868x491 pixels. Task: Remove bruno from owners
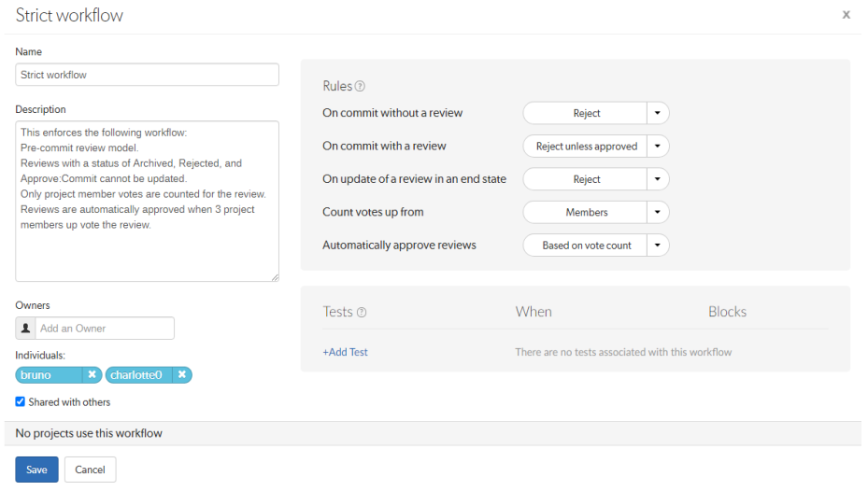(92, 374)
